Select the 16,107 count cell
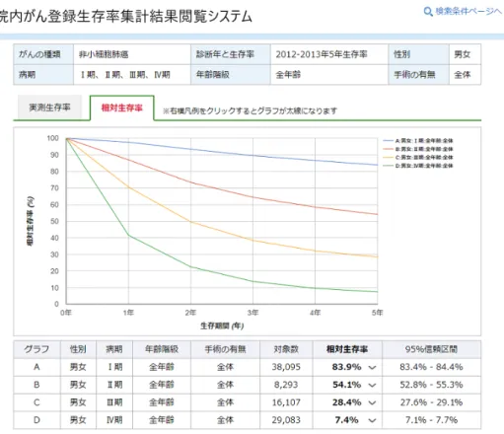 click(x=286, y=402)
